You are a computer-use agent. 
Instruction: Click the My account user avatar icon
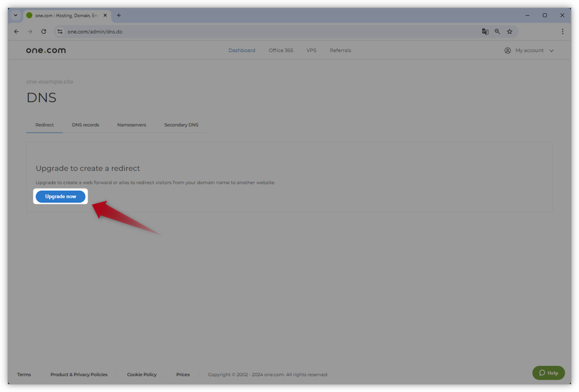[x=507, y=50]
